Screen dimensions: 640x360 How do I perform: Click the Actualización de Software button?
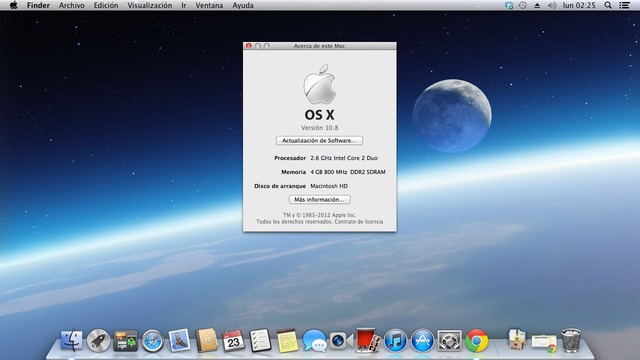[x=319, y=140]
